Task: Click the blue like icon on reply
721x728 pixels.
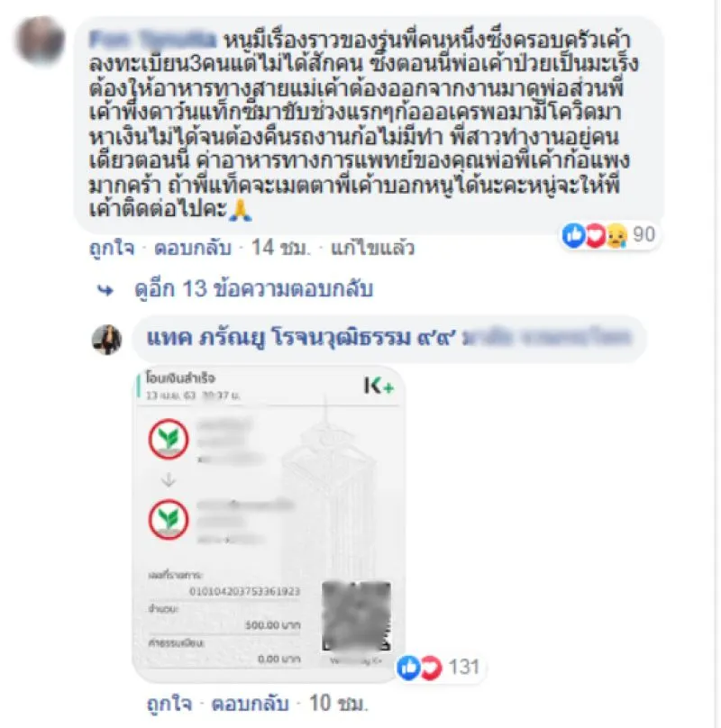Action: (408, 668)
